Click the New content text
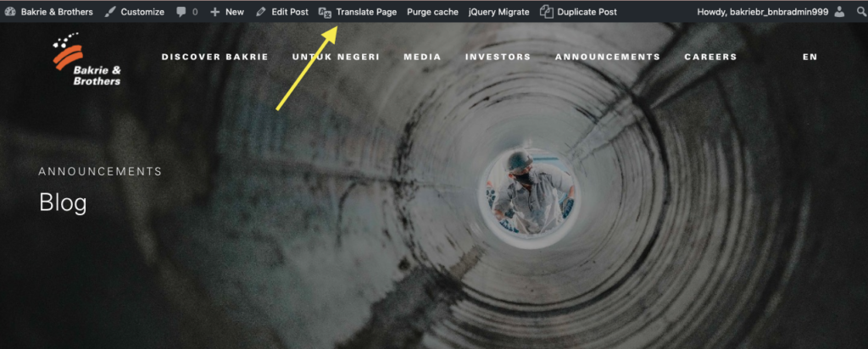This screenshot has width=868, height=349. point(235,12)
